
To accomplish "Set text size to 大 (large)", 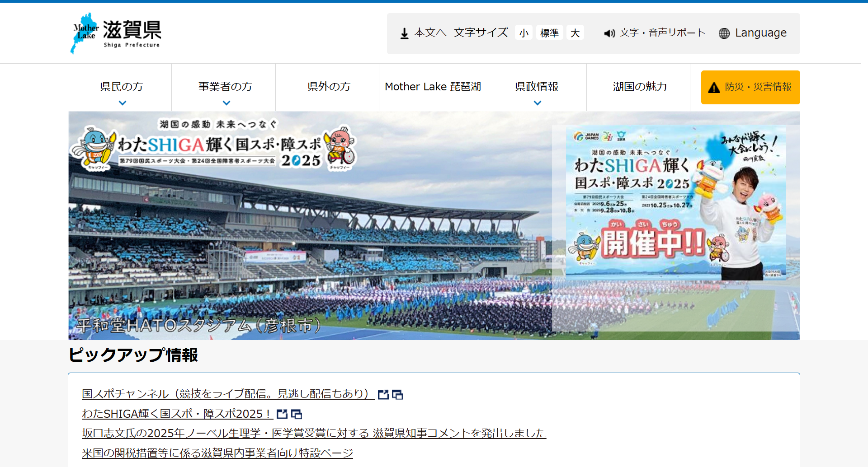I will click(575, 33).
